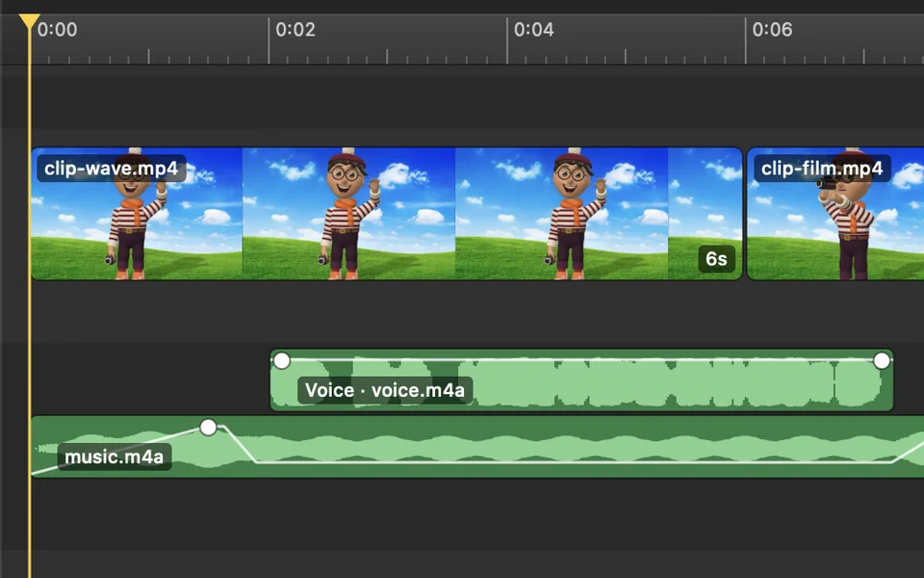
Task: Select the music.m4a audio track
Action: coord(477,446)
